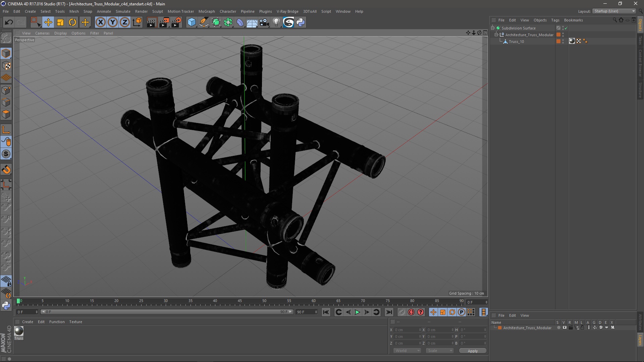
Task: Enable the Snap S icon
Action: point(6,154)
